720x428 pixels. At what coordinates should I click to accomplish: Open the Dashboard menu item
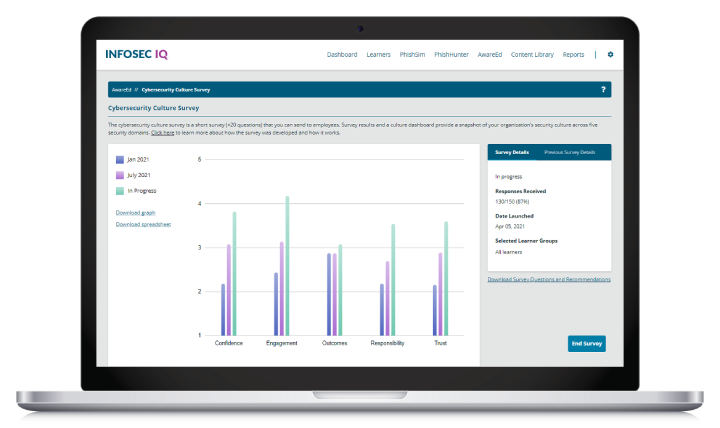(x=342, y=55)
